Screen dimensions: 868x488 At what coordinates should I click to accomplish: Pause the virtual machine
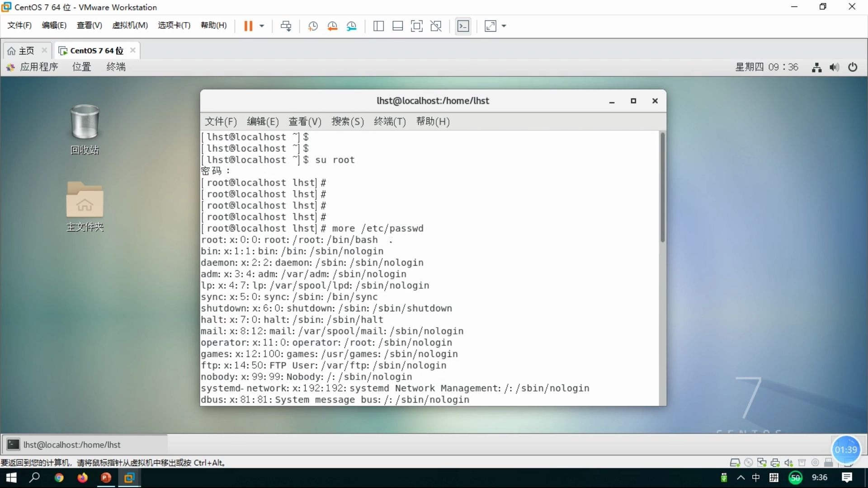pos(248,26)
